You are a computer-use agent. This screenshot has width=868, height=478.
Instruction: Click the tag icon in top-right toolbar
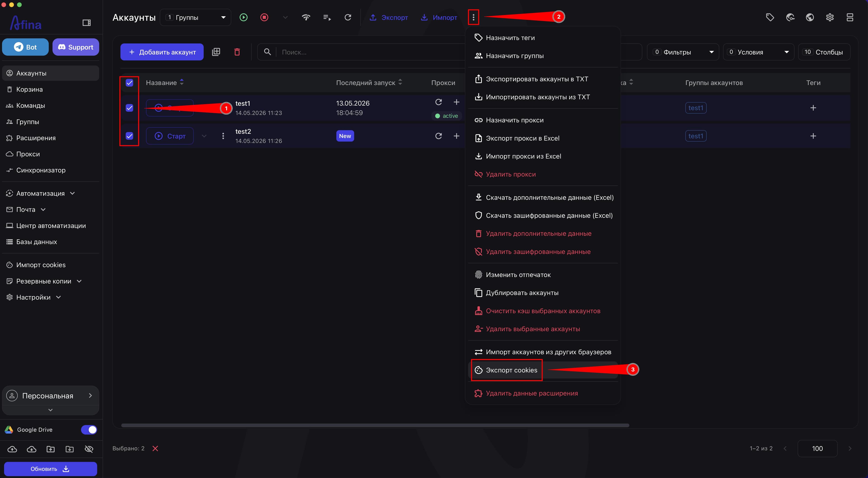(x=770, y=17)
